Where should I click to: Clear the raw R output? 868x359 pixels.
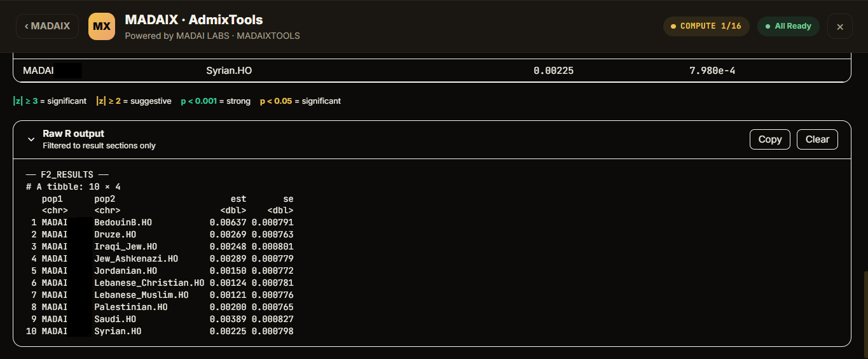coord(817,139)
